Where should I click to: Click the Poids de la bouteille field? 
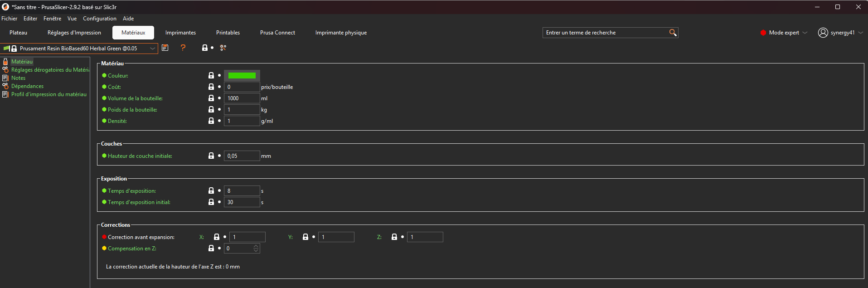(242, 109)
